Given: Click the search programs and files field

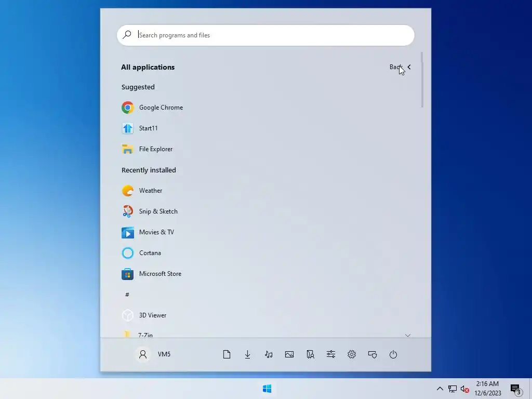Looking at the screenshot, I should pos(265,35).
